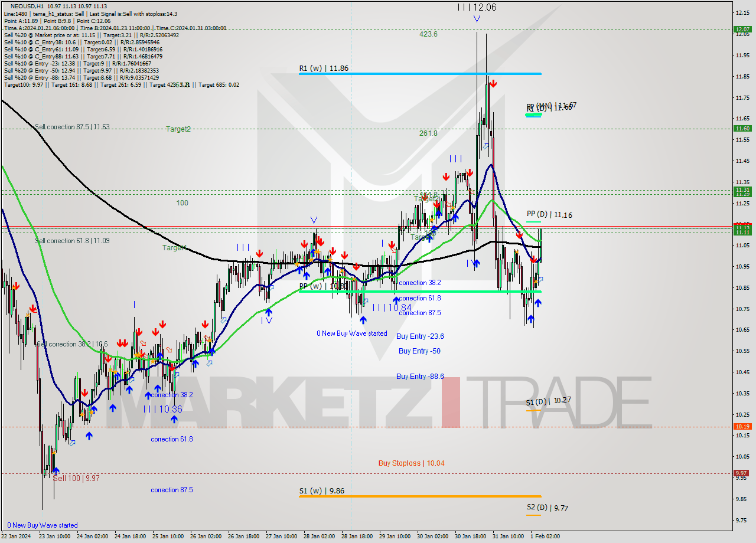Click the red sell arrow below R1 (w) line

click(x=493, y=84)
